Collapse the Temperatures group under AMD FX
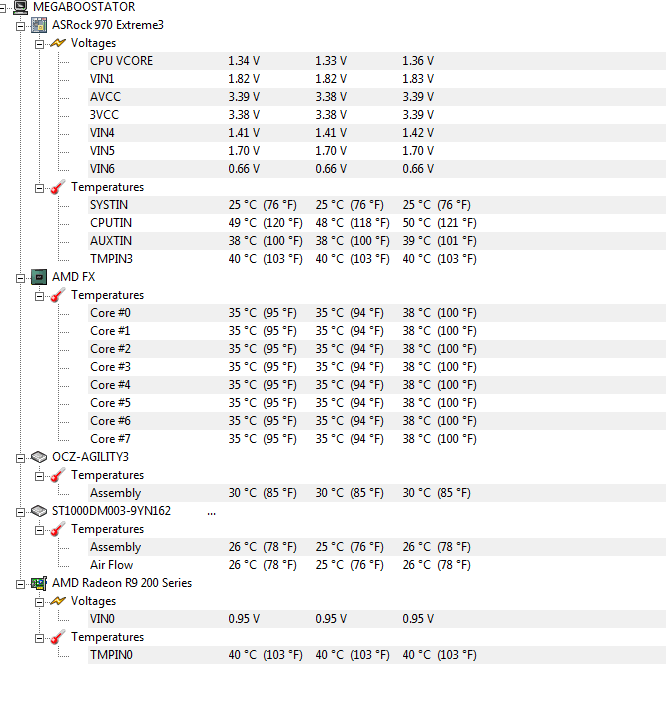 pyautogui.click(x=40, y=297)
